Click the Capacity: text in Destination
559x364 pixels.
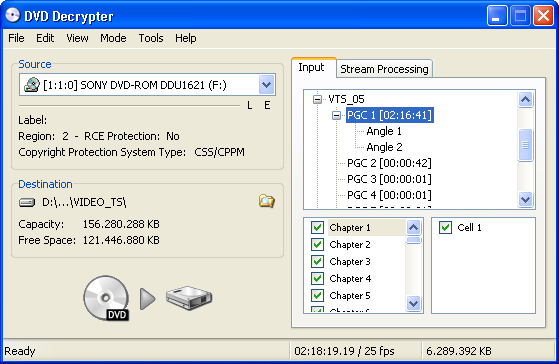(x=41, y=224)
